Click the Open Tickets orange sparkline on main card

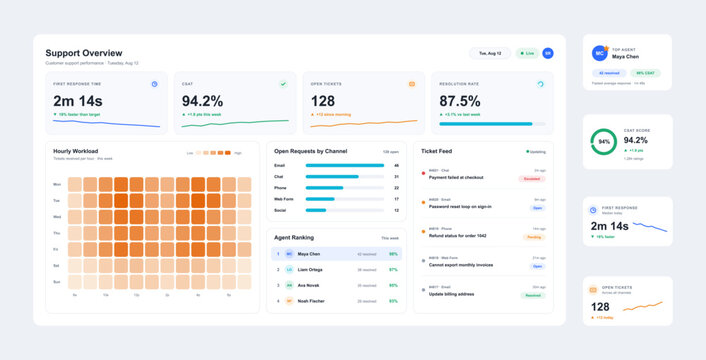pyautogui.click(x=364, y=123)
